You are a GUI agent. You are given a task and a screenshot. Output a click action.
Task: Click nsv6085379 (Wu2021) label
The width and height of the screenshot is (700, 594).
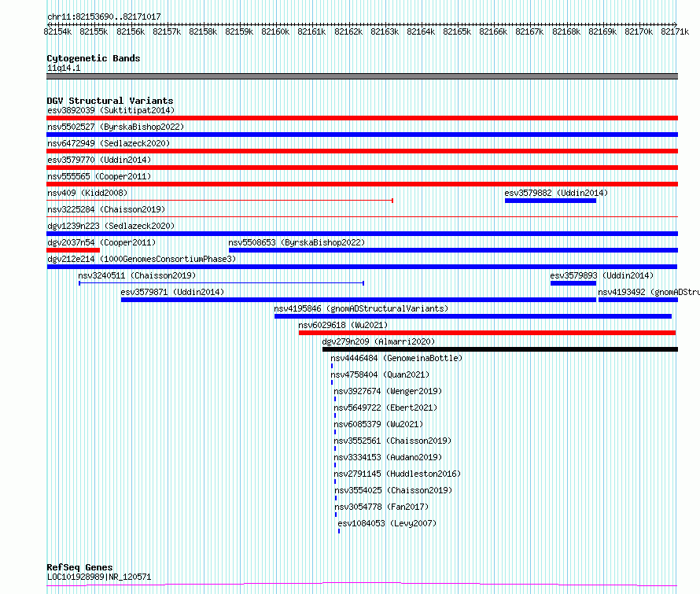click(x=378, y=424)
